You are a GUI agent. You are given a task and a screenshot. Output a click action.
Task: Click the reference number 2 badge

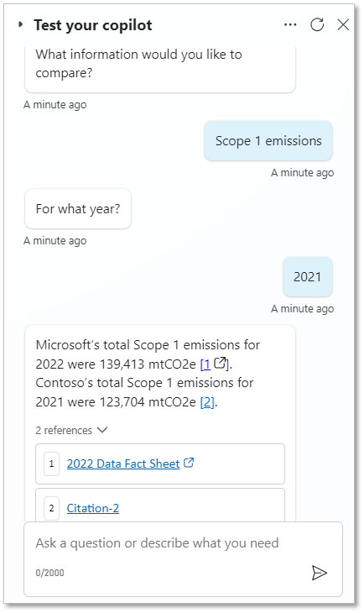tap(51, 508)
